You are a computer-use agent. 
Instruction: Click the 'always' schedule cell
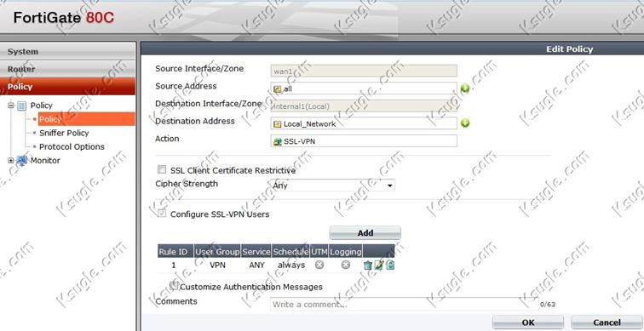(291, 265)
